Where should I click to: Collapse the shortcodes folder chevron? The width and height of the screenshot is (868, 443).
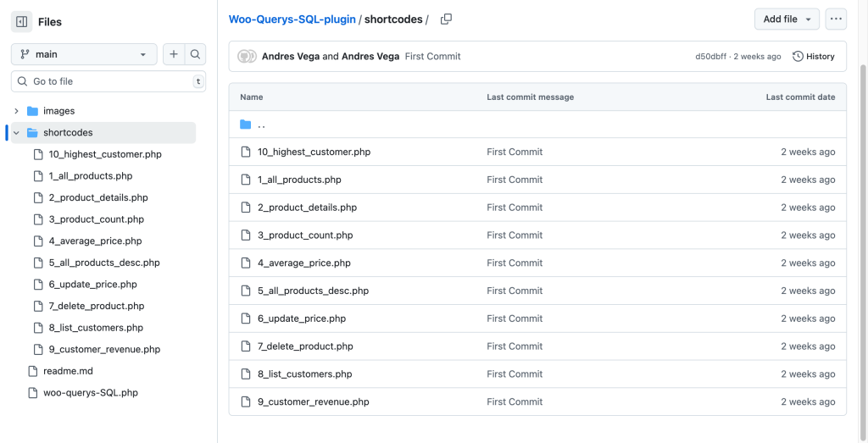click(x=17, y=133)
